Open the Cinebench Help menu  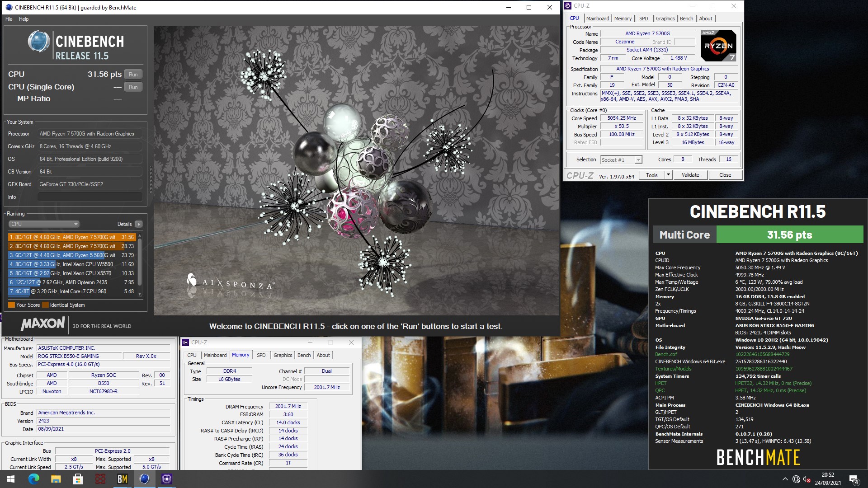24,19
